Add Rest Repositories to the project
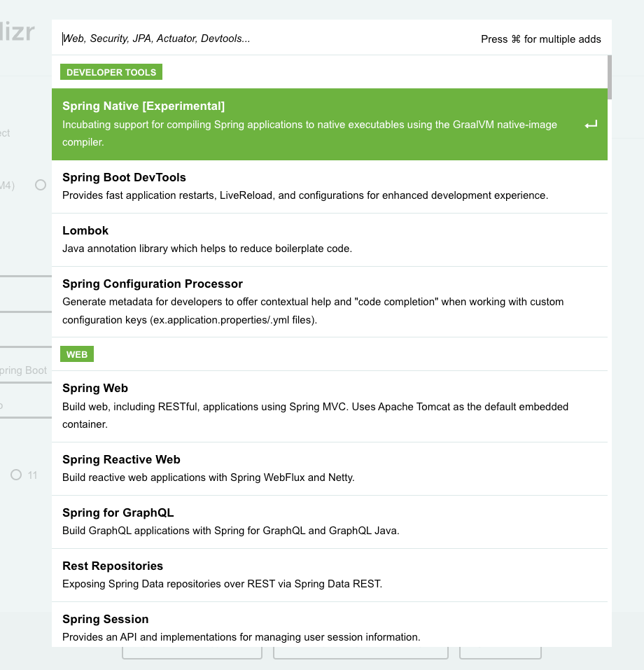 pyautogui.click(x=113, y=566)
